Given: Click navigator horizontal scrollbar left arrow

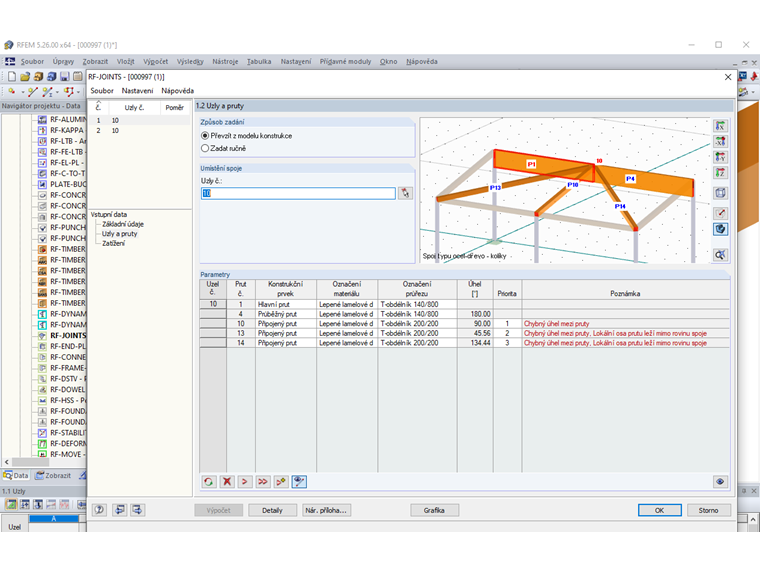Looking at the screenshot, I should click(x=6, y=462).
